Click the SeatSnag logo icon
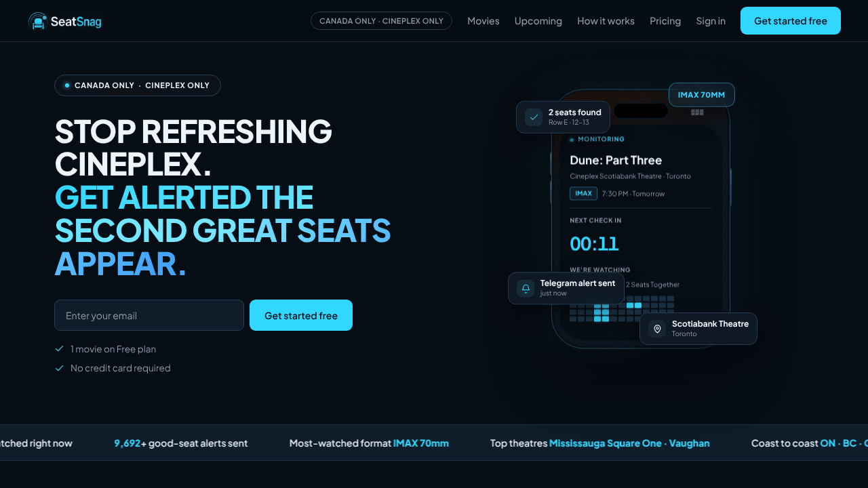 tap(38, 21)
